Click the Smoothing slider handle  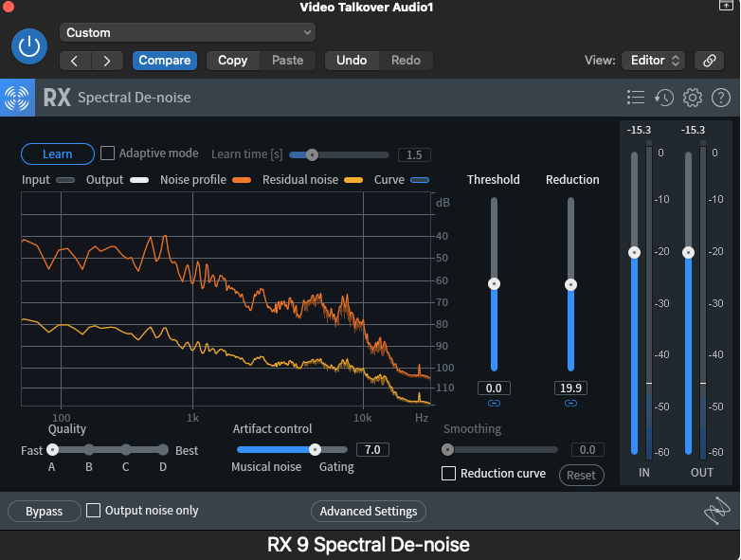tap(447, 449)
